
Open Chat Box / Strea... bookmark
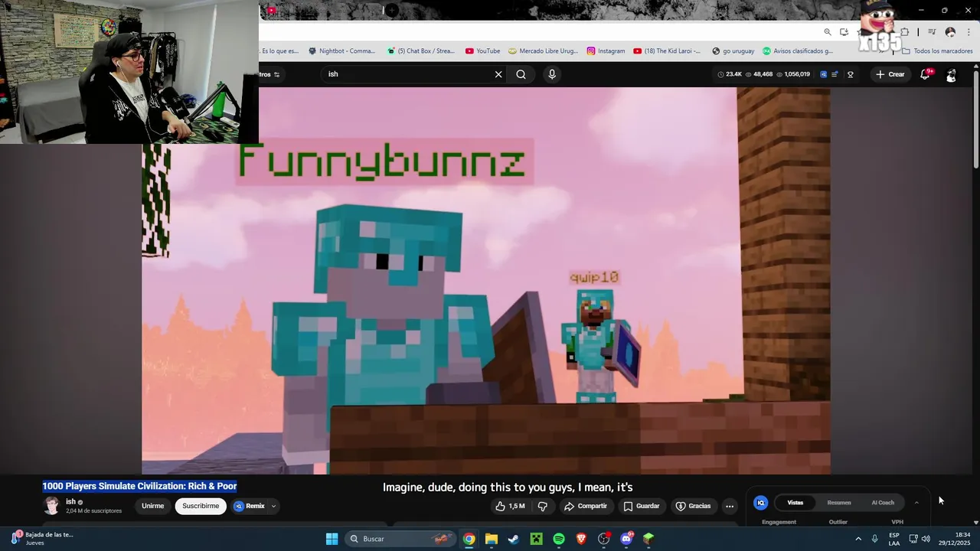pyautogui.click(x=420, y=51)
